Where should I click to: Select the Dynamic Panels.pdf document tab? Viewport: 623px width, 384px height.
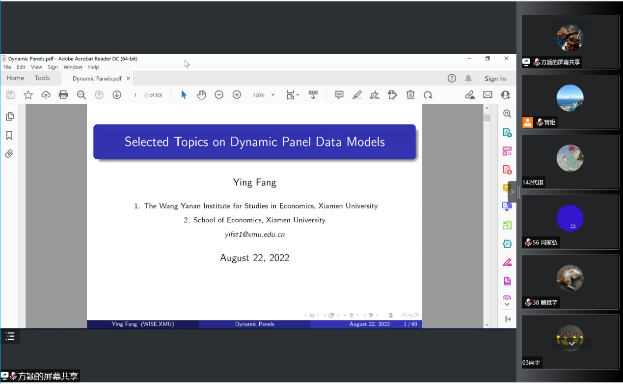pyautogui.click(x=97, y=79)
